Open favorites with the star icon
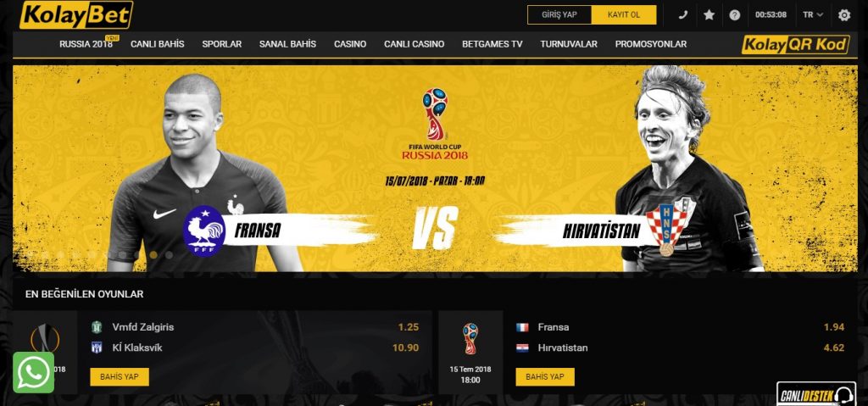 [709, 15]
